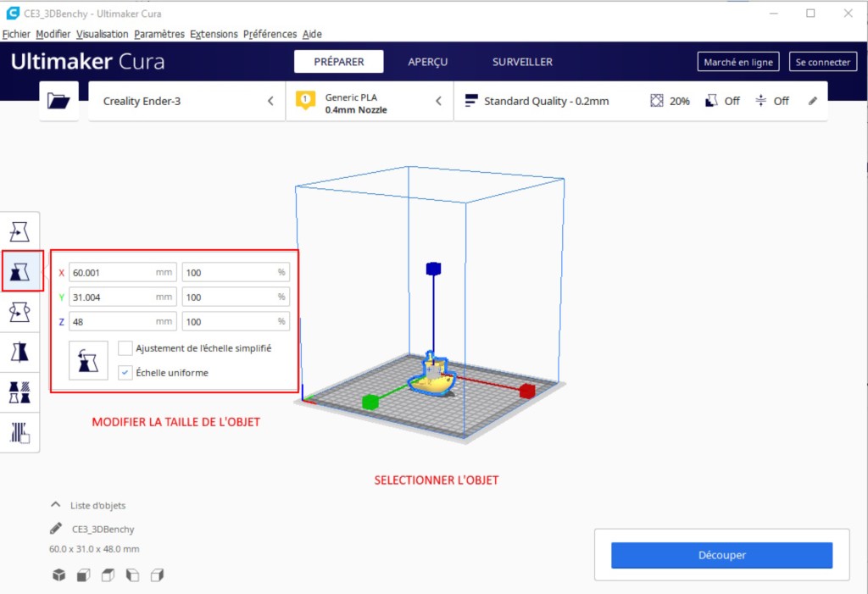Switch to the APERÇU tab

click(x=428, y=62)
